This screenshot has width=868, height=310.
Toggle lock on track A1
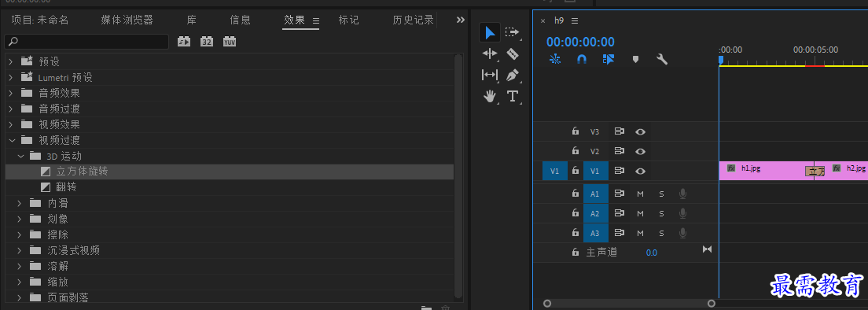click(576, 194)
